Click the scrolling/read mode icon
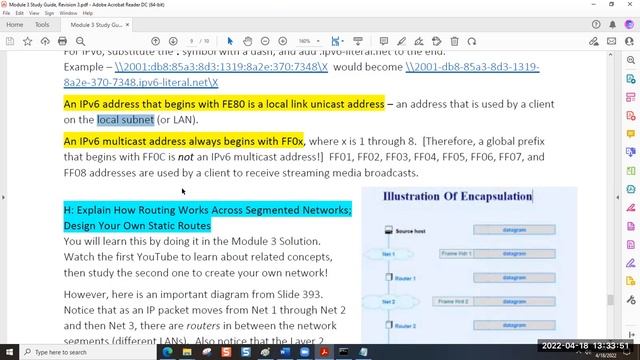The image size is (640, 360). [x=358, y=41]
